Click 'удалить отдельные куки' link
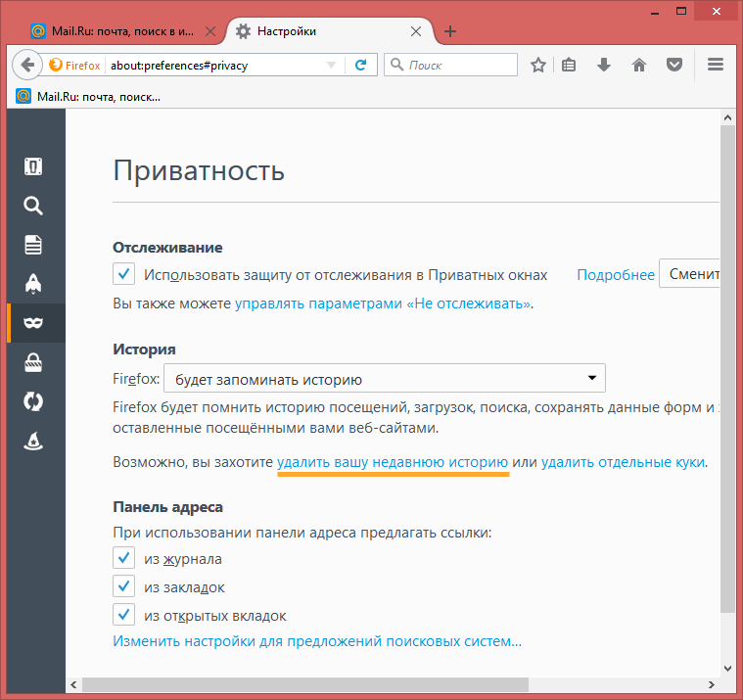Screen dimensions: 743x700 pyautogui.click(x=624, y=462)
